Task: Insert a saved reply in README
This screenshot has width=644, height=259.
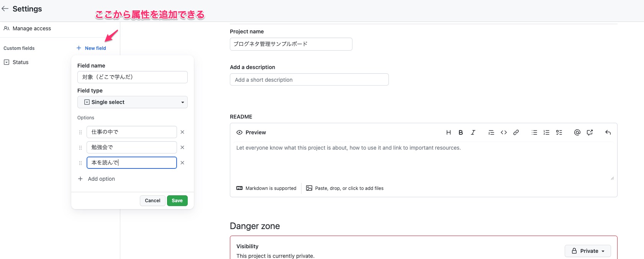Action: pyautogui.click(x=608, y=132)
